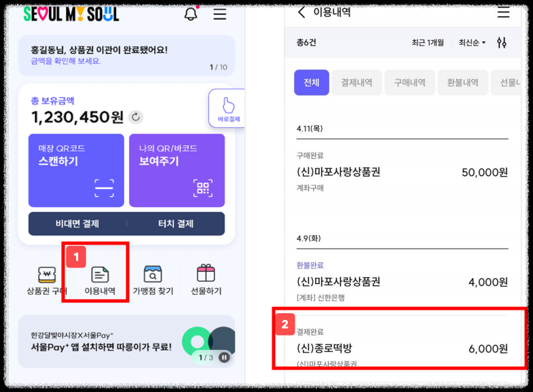Select 비대면 결제 button
The image size is (533, 392).
coord(77,224)
